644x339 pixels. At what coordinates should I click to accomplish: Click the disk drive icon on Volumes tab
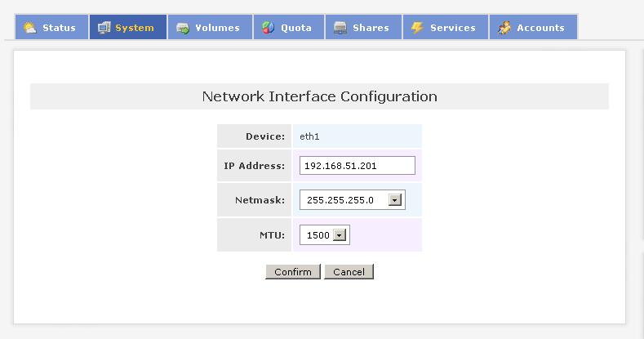pos(183,28)
